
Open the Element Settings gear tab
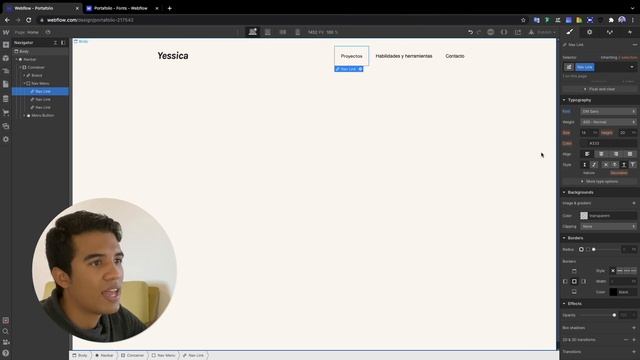point(589,32)
